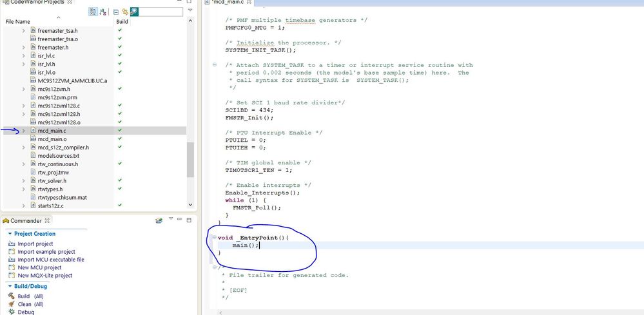Click the isr_lvl.o object file icon
The height and width of the screenshot is (315, 644).
pyautogui.click(x=34, y=72)
